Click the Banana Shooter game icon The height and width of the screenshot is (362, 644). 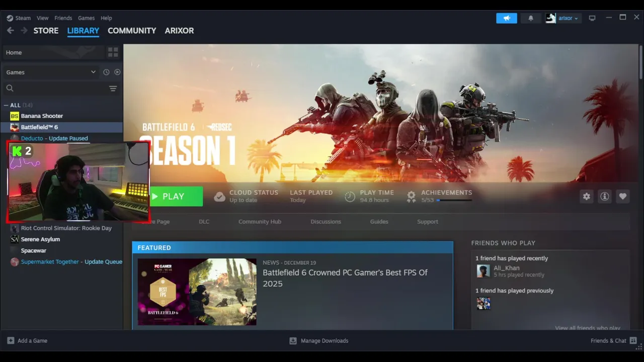(15, 116)
